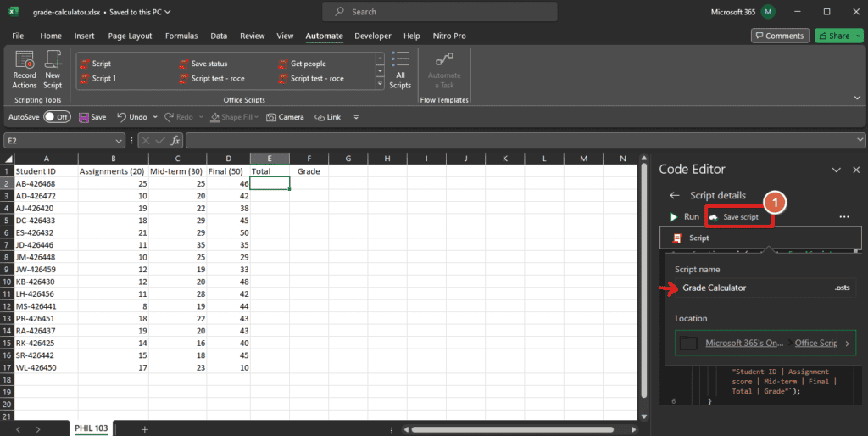Select the 'Grade' header cell
This screenshot has width=868, height=436.
point(309,171)
